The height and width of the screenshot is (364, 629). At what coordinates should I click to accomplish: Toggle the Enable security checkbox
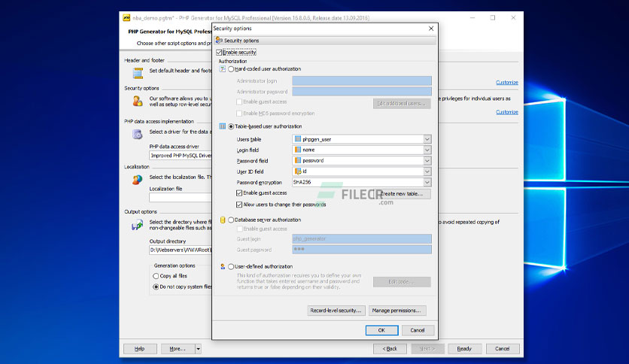click(219, 52)
